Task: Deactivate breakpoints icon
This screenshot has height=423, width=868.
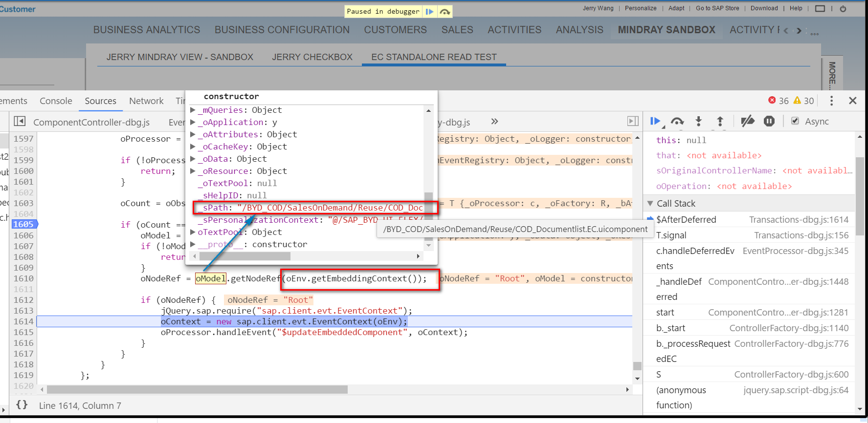Action: coord(747,121)
